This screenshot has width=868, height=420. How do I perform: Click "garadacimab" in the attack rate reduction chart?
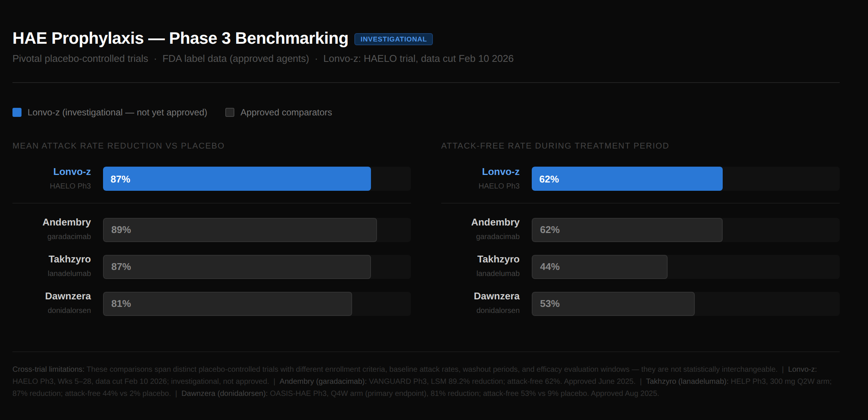(x=69, y=236)
